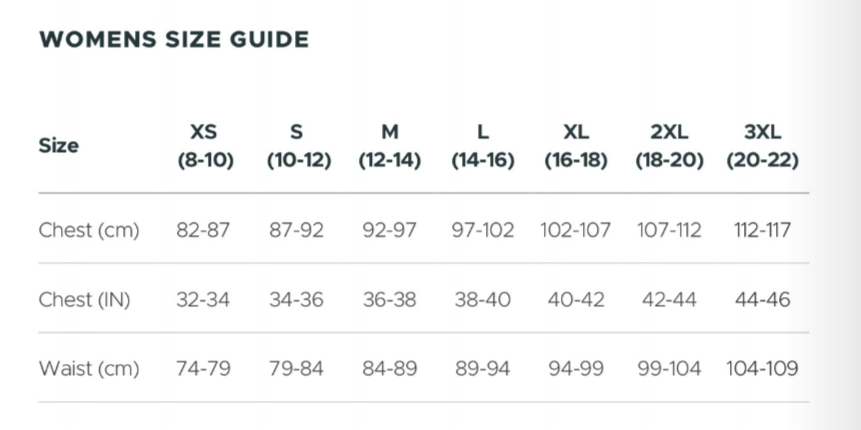This screenshot has width=861, height=430.
Task: Click the Size row header label
Action: point(58,146)
